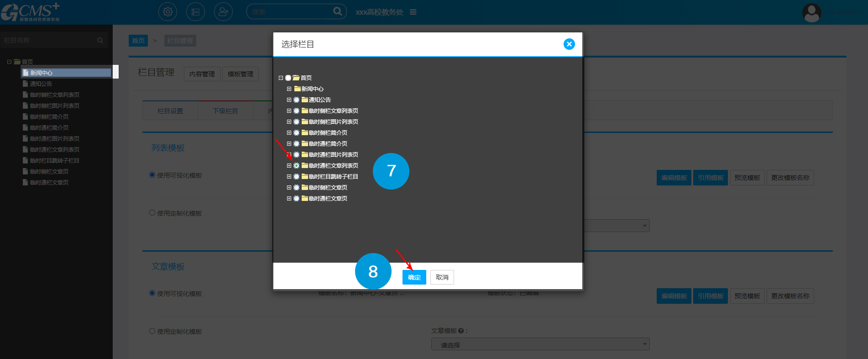Screen dimensions: 868x359
Task: Switch to the 栏目设置 tab
Action: pos(170,111)
